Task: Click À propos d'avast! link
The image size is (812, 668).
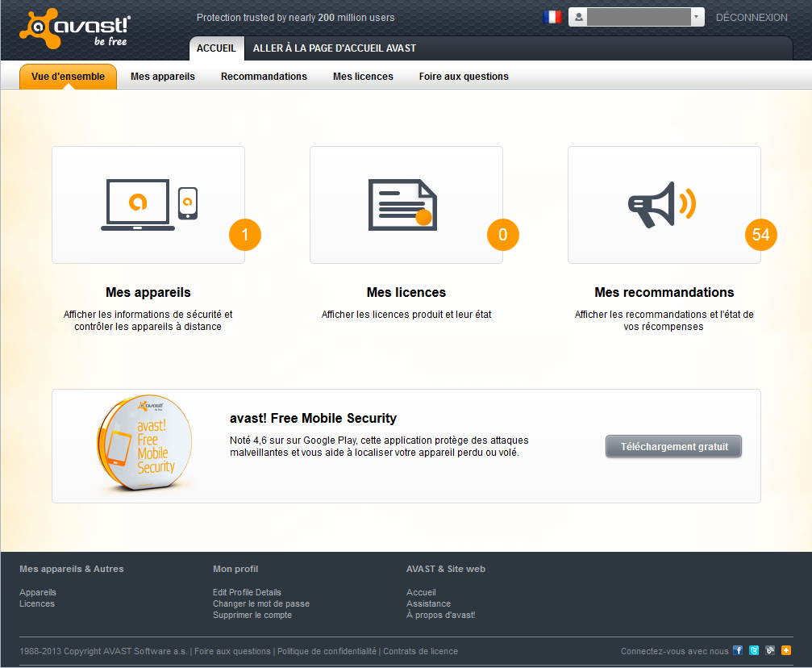Action: click(x=441, y=615)
